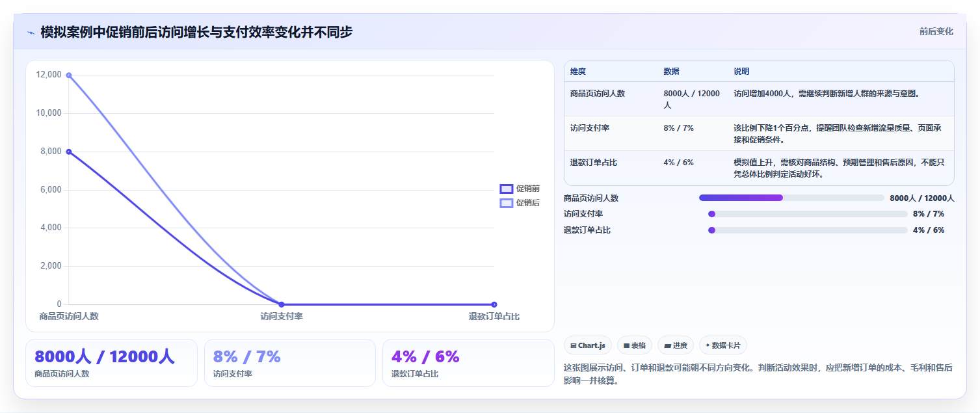Click y-axis label 6,000

(51, 190)
